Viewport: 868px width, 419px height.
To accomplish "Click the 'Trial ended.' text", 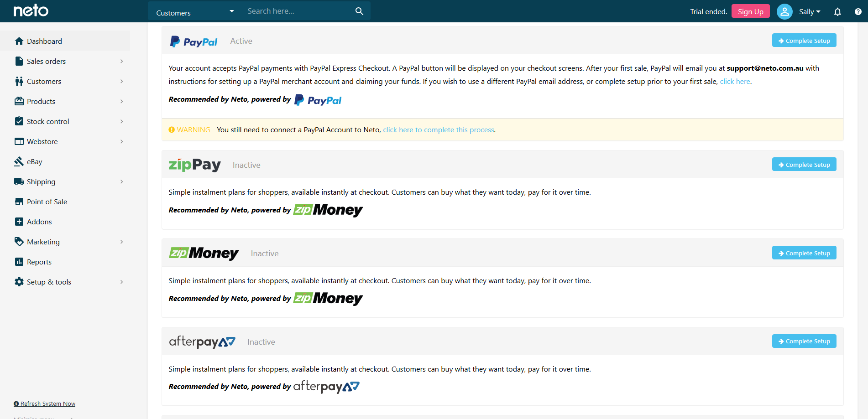I will (708, 12).
